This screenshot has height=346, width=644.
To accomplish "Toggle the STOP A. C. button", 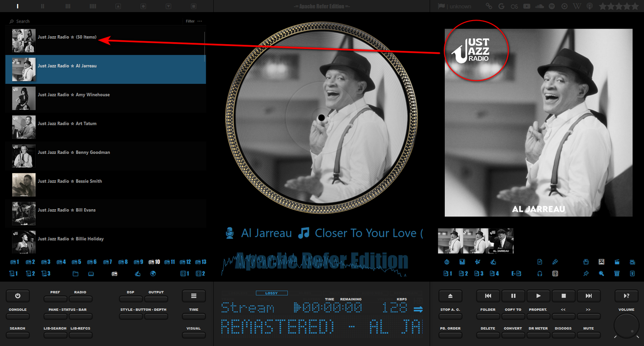I will [x=450, y=316].
